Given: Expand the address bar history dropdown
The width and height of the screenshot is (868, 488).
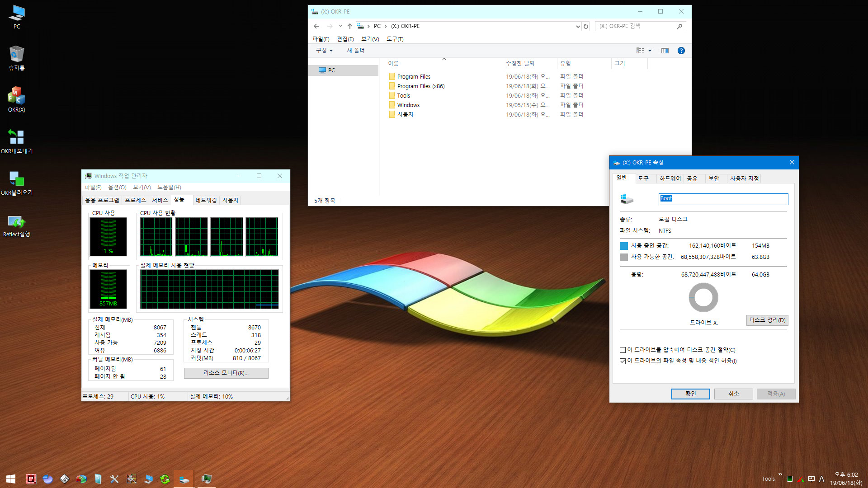Looking at the screenshot, I should [578, 26].
